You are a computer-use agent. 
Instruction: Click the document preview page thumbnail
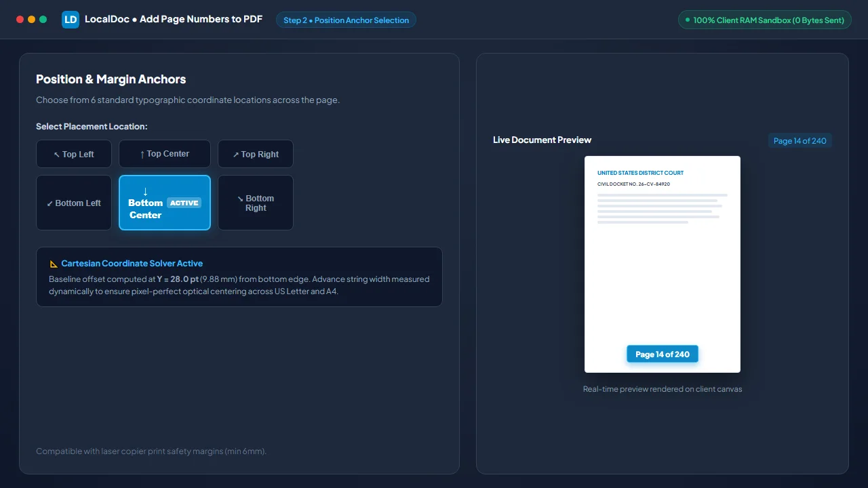(x=663, y=264)
